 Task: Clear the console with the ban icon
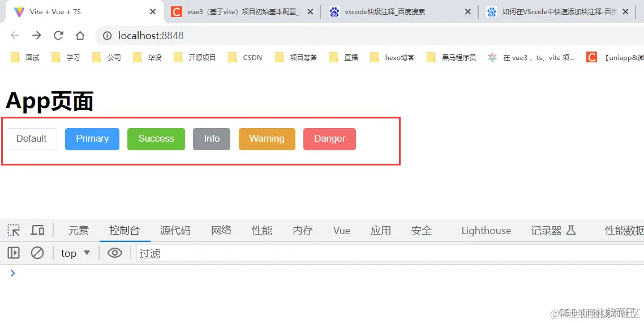point(37,253)
